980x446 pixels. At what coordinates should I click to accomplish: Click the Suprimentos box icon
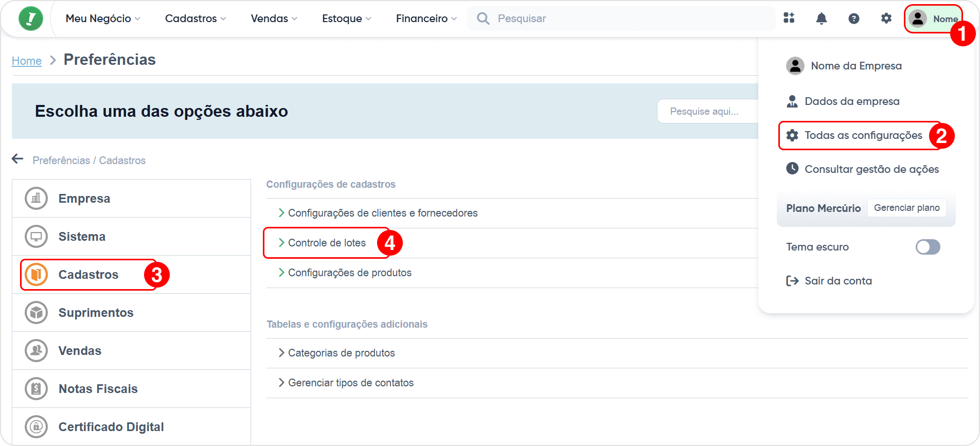click(36, 312)
